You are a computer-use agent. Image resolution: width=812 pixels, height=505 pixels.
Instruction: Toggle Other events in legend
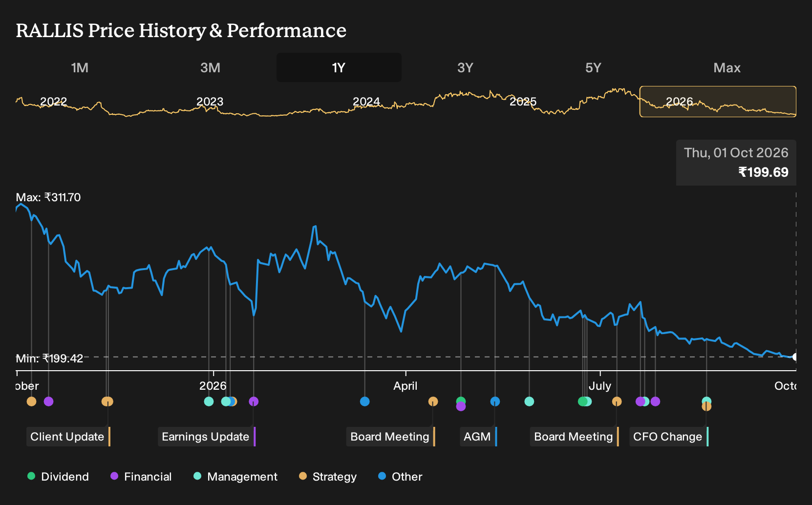coord(400,477)
